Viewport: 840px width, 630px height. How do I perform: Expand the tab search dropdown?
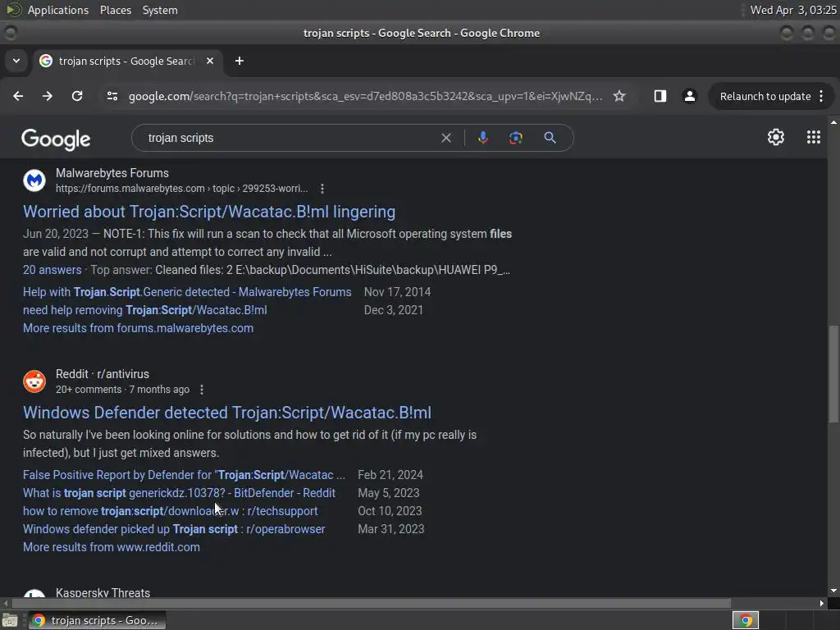(x=16, y=61)
